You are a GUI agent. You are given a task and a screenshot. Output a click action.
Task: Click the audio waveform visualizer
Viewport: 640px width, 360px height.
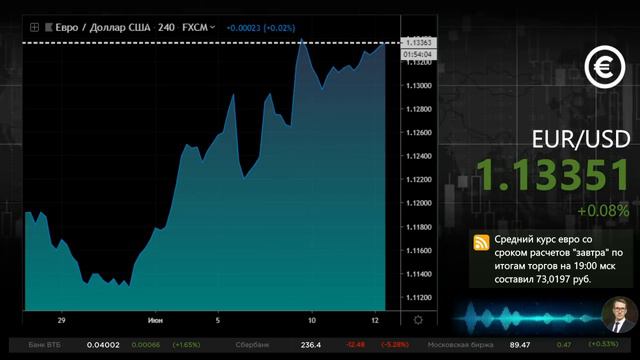(x=527, y=317)
